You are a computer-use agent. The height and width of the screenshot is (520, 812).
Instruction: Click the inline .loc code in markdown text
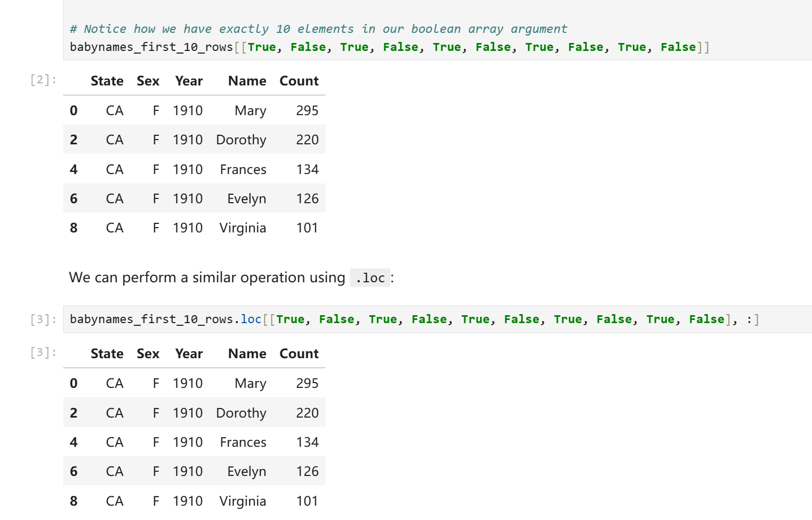click(370, 278)
